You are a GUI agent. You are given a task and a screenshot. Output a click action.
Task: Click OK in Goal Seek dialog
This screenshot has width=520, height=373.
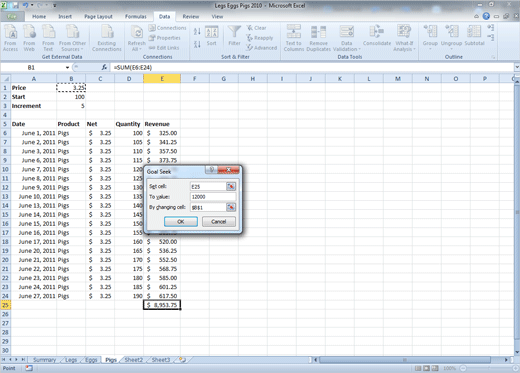(x=181, y=222)
